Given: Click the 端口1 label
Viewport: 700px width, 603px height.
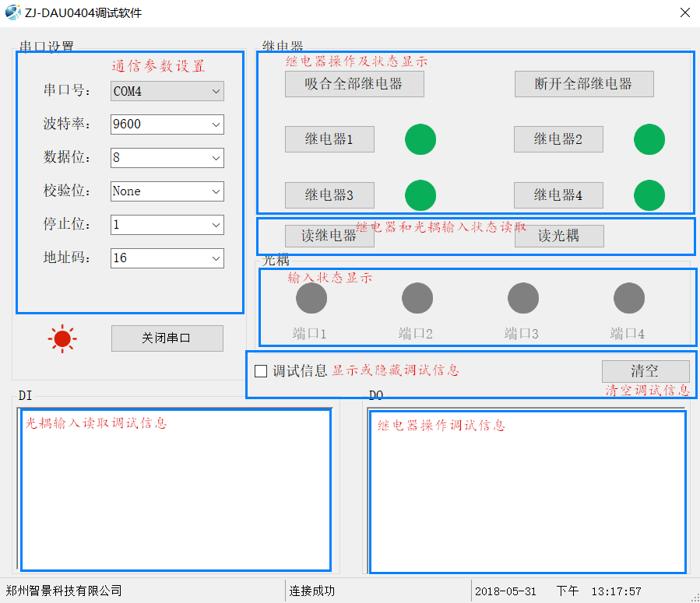Looking at the screenshot, I should coord(309,334).
